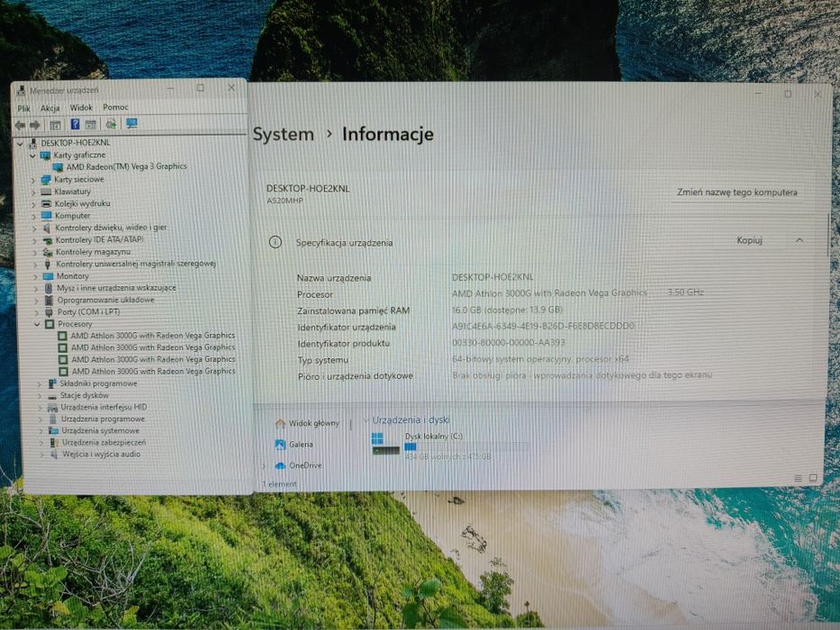Click the Kopiuj button for device specification
Screen dimensions: 840x630
(x=749, y=240)
